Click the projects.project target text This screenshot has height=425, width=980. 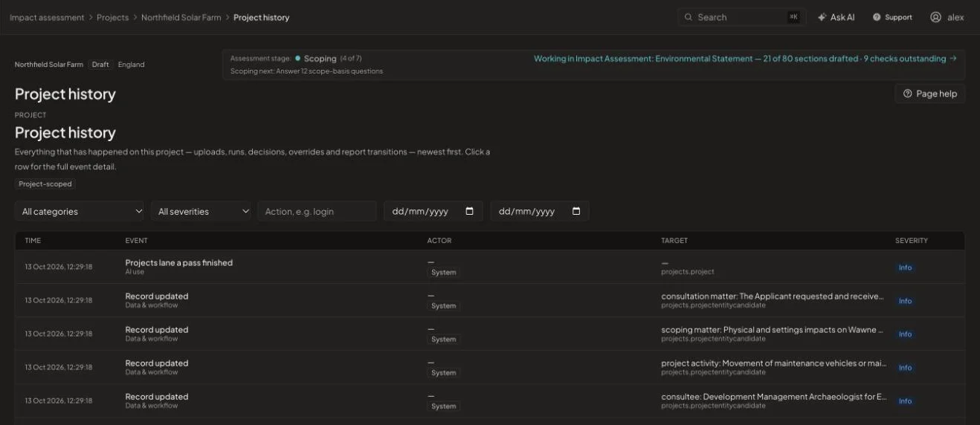[688, 272]
